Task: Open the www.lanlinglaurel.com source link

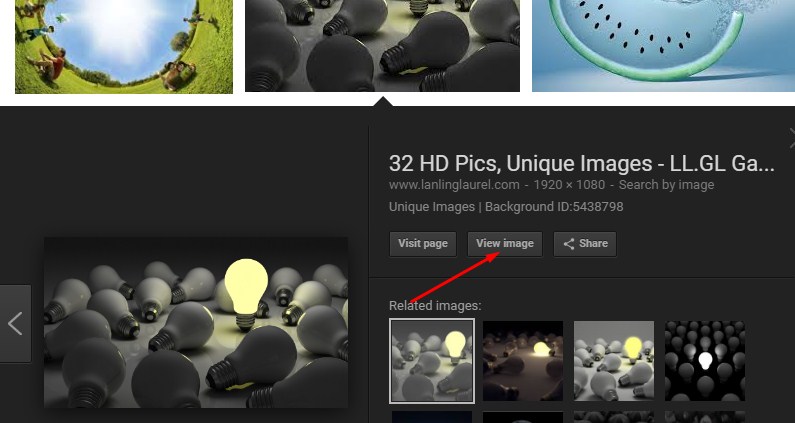Action: (454, 185)
